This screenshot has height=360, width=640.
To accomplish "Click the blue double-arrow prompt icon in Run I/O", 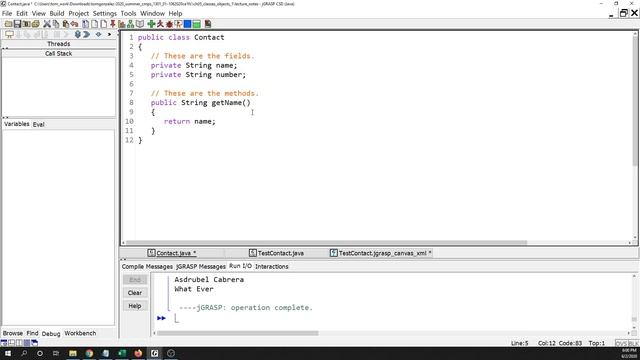I will 161,318.
